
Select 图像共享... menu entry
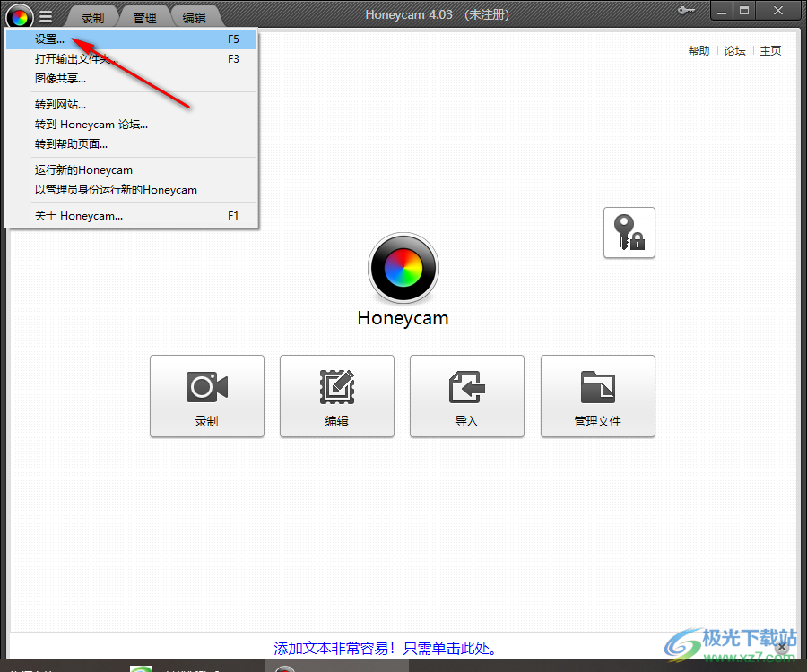[131, 78]
